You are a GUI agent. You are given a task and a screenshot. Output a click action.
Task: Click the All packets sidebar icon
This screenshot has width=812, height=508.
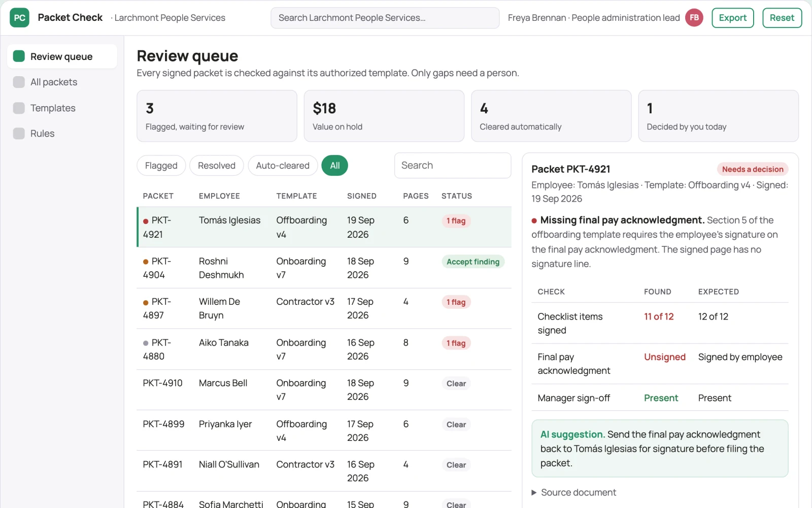(19, 82)
